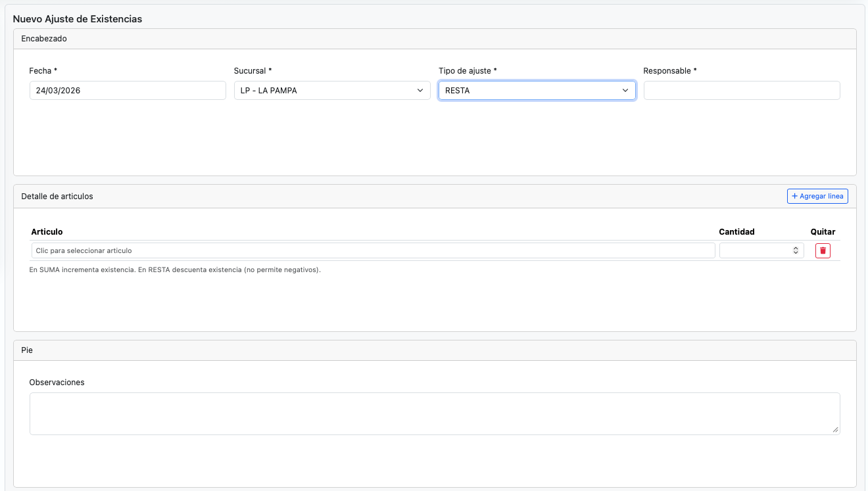Delete the article row with the trash icon

tap(823, 250)
